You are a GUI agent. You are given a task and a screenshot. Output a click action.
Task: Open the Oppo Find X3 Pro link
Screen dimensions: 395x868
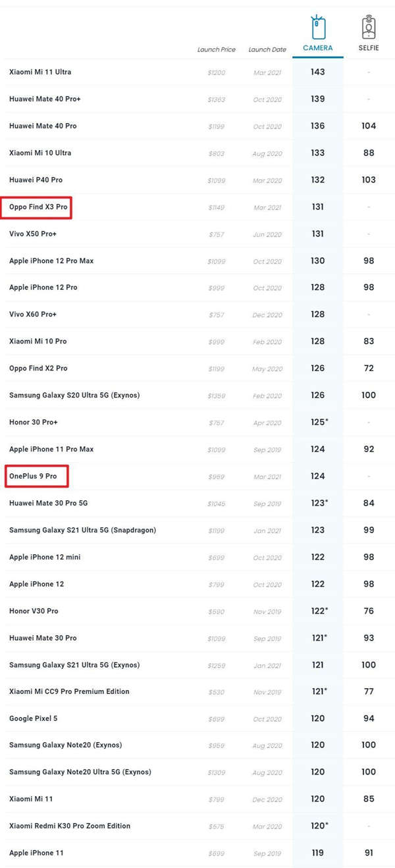point(38,207)
